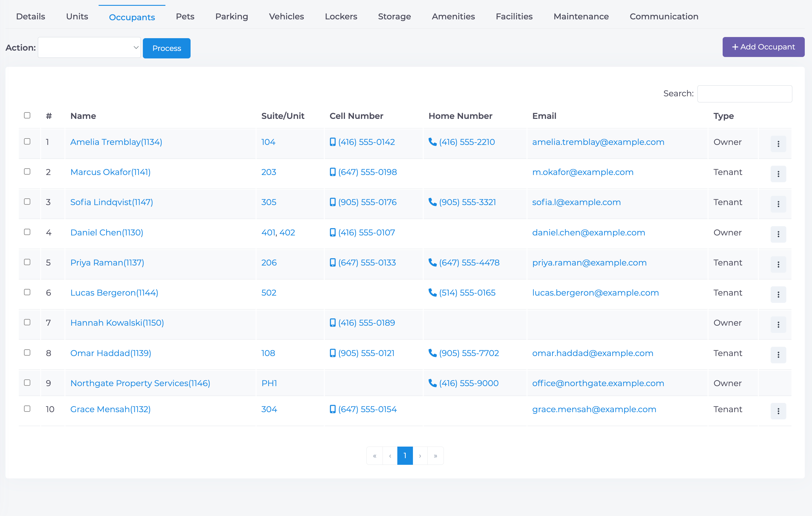Select the checkbox for Omar Haddad

click(x=27, y=352)
